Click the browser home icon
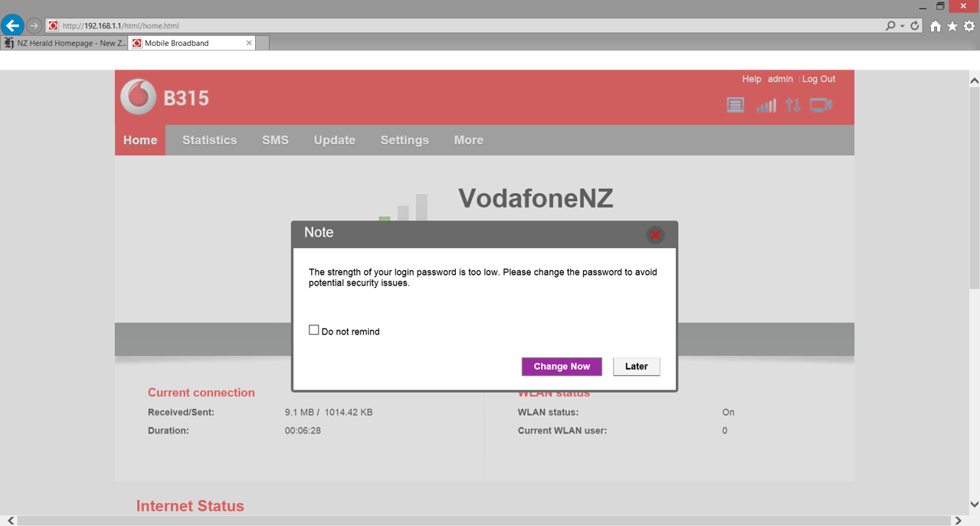Screen dimensions: 980x526 pyautogui.click(x=936, y=26)
